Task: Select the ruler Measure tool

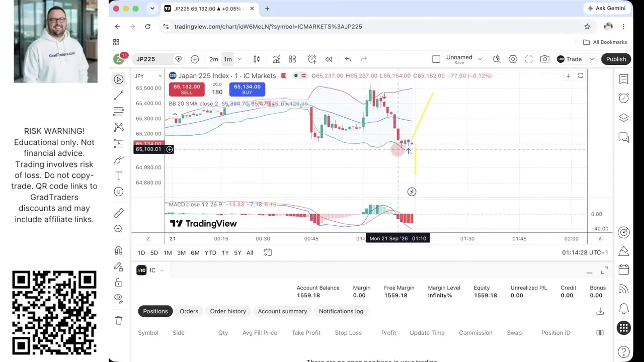Action: 119,213
